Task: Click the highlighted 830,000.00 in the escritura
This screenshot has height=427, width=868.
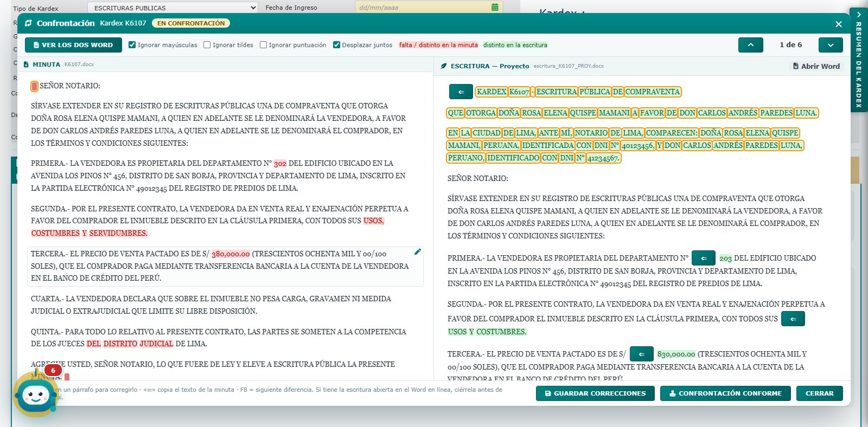Action: click(x=676, y=354)
